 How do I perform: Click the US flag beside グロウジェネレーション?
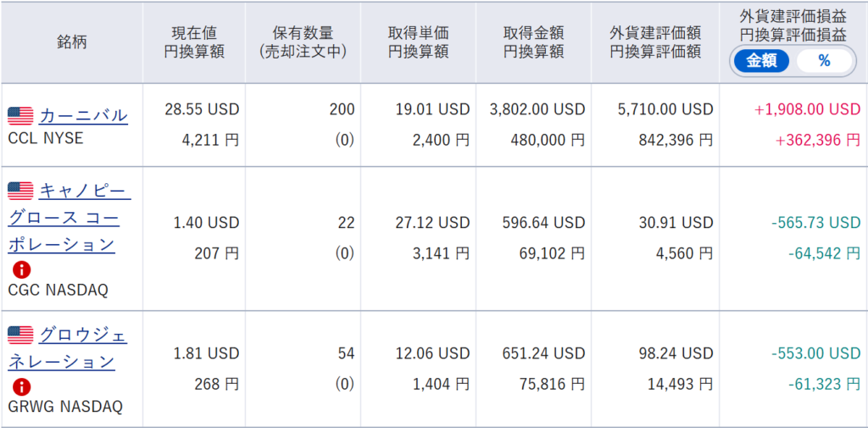tap(20, 335)
